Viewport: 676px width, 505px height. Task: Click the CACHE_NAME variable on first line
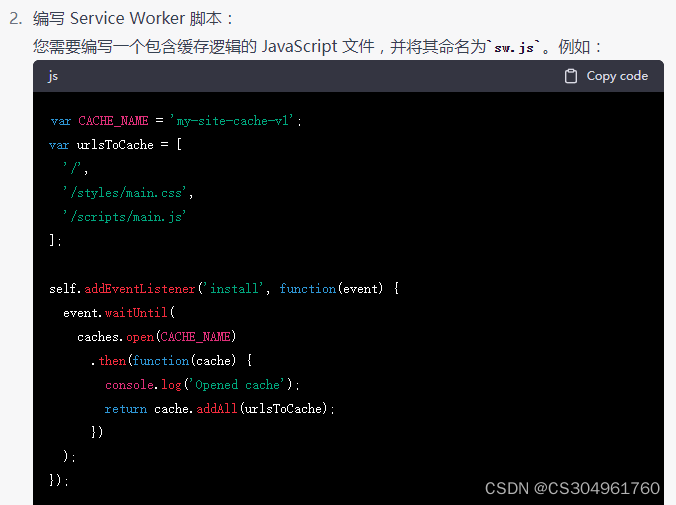113,121
